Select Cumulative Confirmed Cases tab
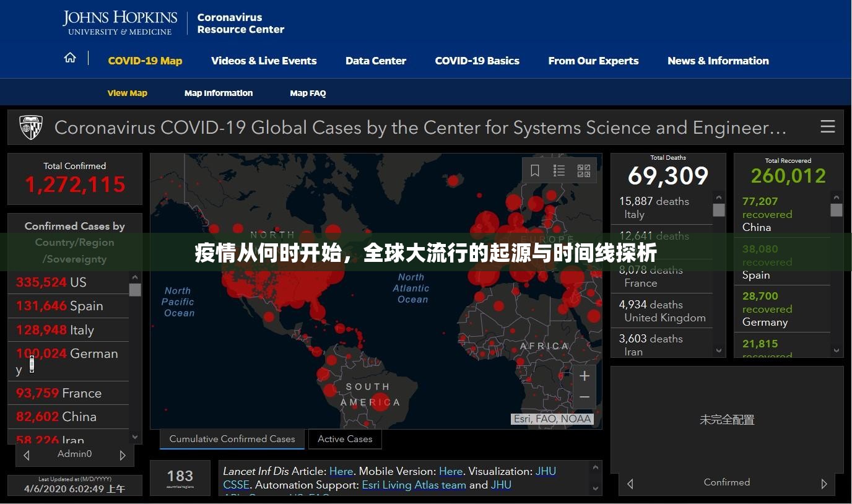This screenshot has width=852, height=504. coord(232,439)
